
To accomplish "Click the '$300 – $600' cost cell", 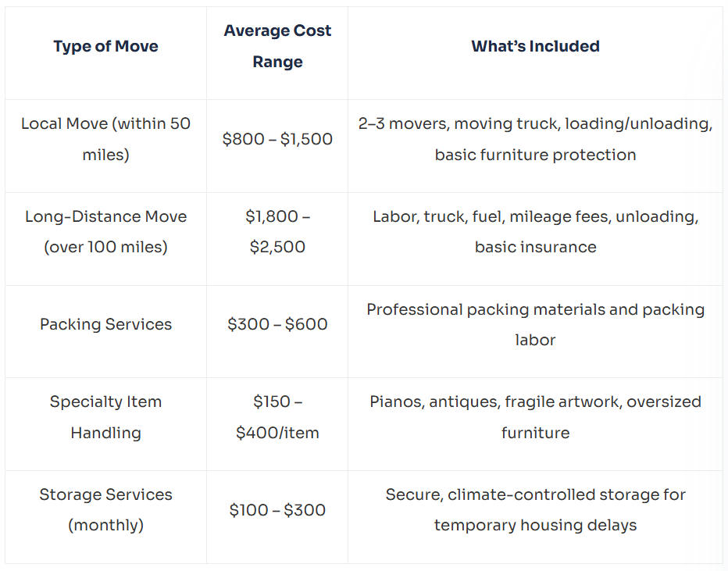I will pyautogui.click(x=277, y=331).
